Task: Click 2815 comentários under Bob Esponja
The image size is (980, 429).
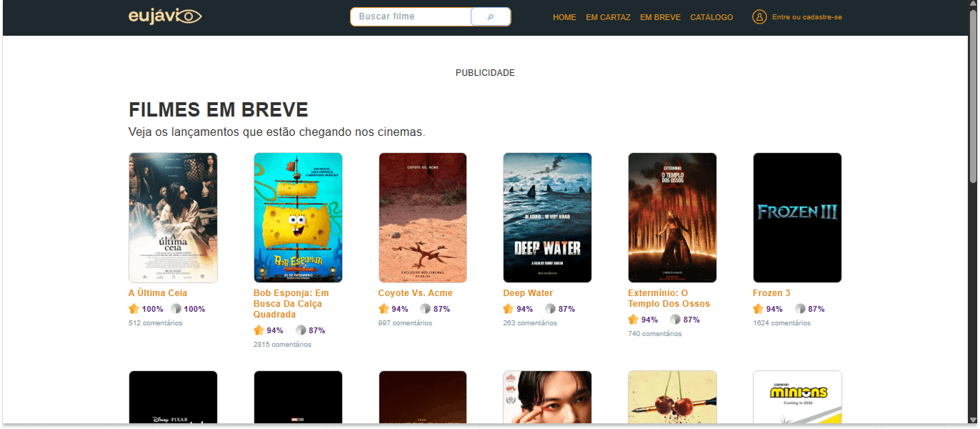Action: 282,345
